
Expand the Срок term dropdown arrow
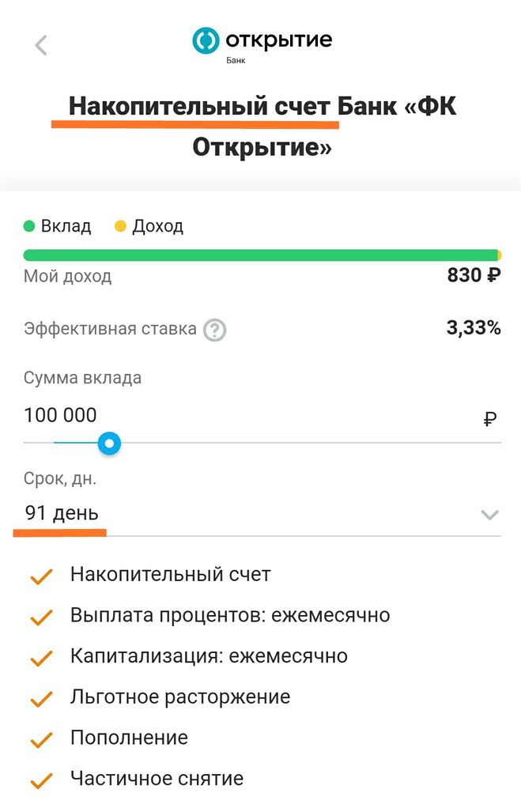click(x=490, y=515)
